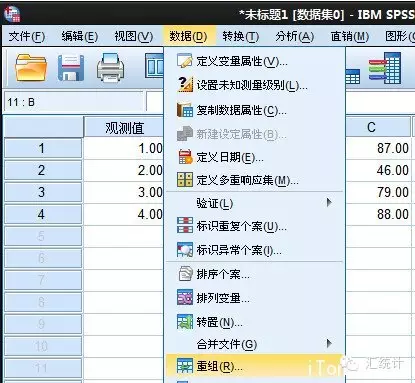Open the 视图(V) menu

(134, 36)
